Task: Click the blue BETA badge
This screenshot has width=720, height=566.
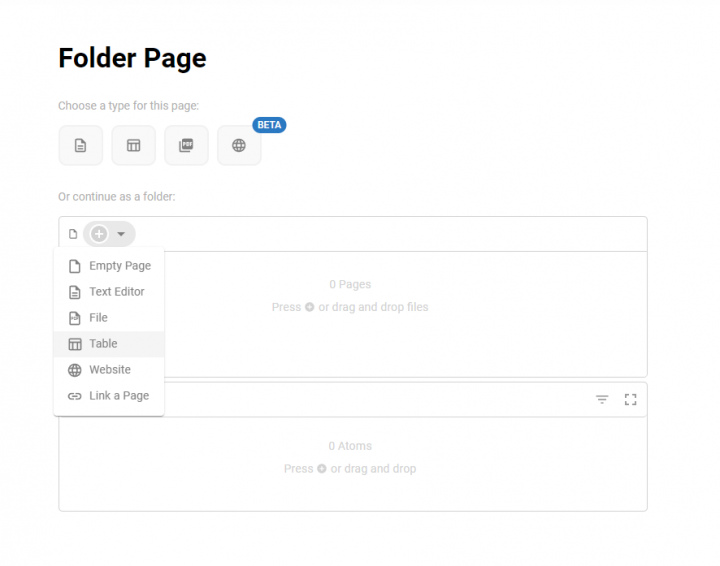Action: click(x=269, y=125)
